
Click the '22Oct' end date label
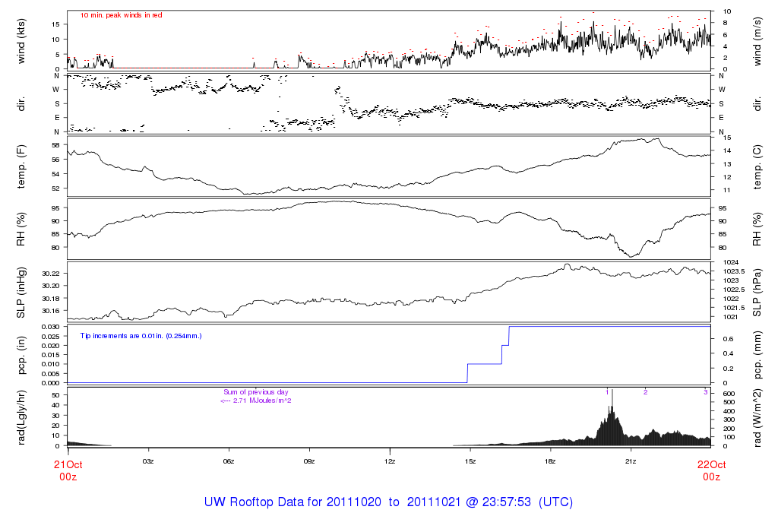click(x=711, y=465)
